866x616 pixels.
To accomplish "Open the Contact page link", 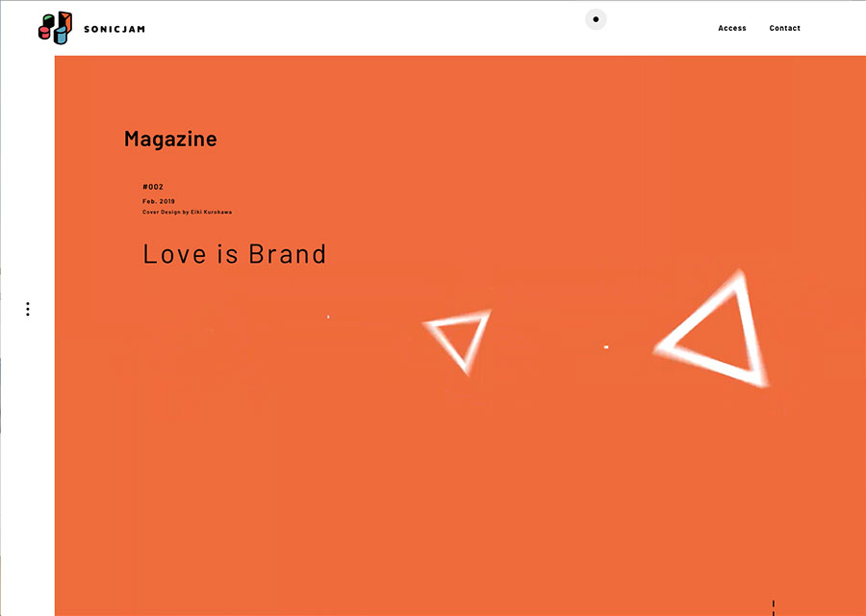I will coord(784,28).
